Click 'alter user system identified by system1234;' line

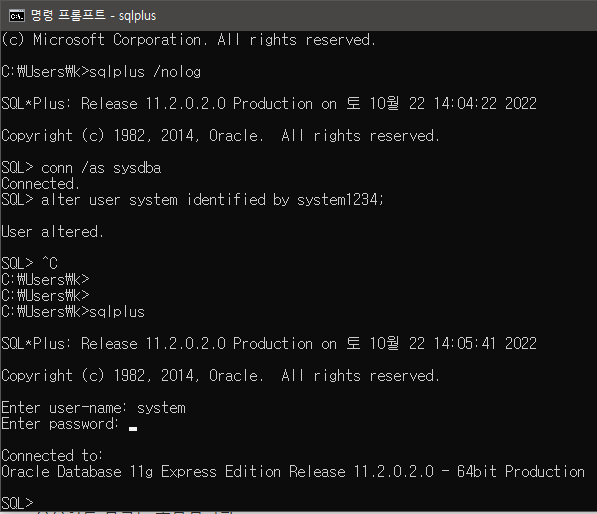pyautogui.click(x=192, y=200)
